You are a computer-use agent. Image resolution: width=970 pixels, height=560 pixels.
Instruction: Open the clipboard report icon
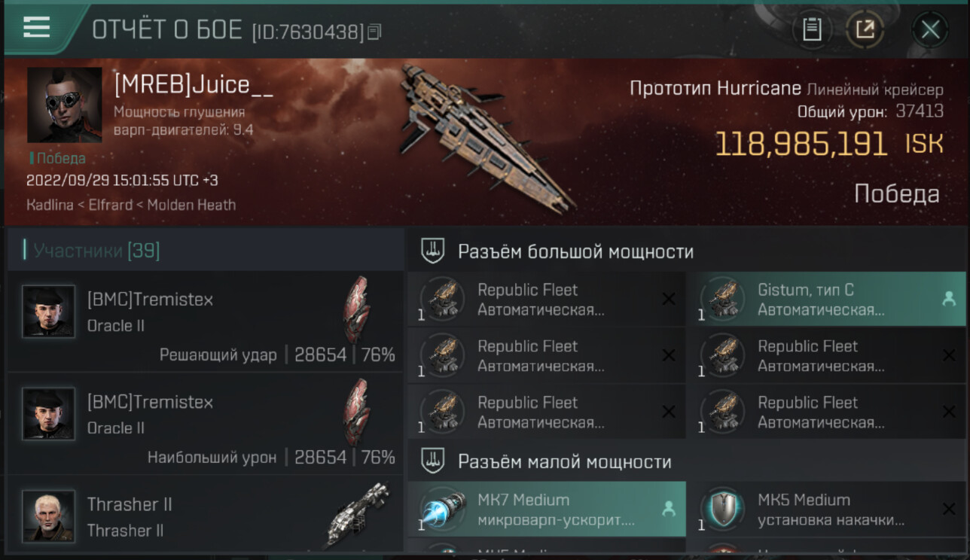coord(811,29)
